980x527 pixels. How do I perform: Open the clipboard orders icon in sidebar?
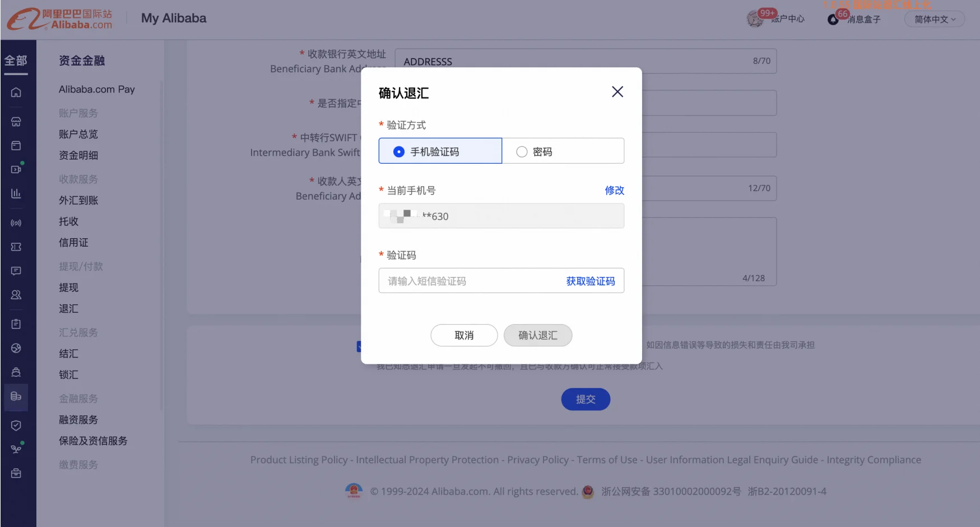point(16,324)
